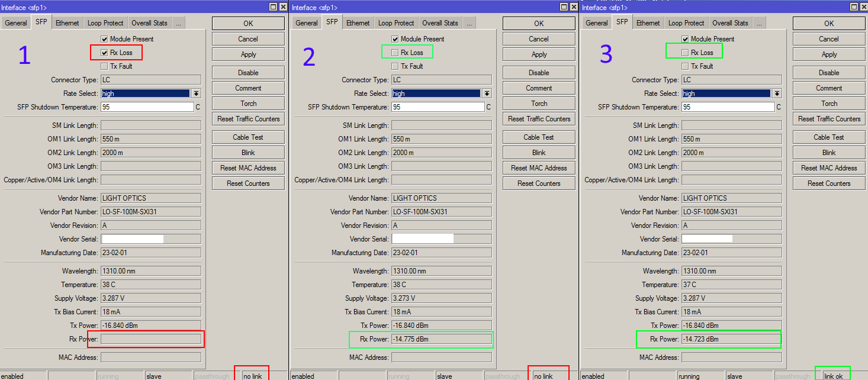
Task: Click Blink button in second window
Action: pos(539,152)
